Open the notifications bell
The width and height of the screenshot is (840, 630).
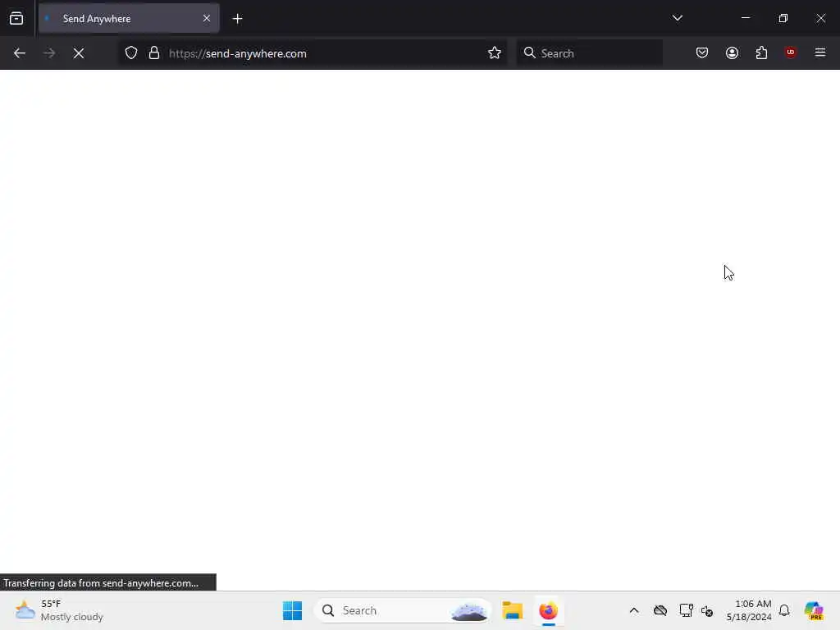coord(784,610)
